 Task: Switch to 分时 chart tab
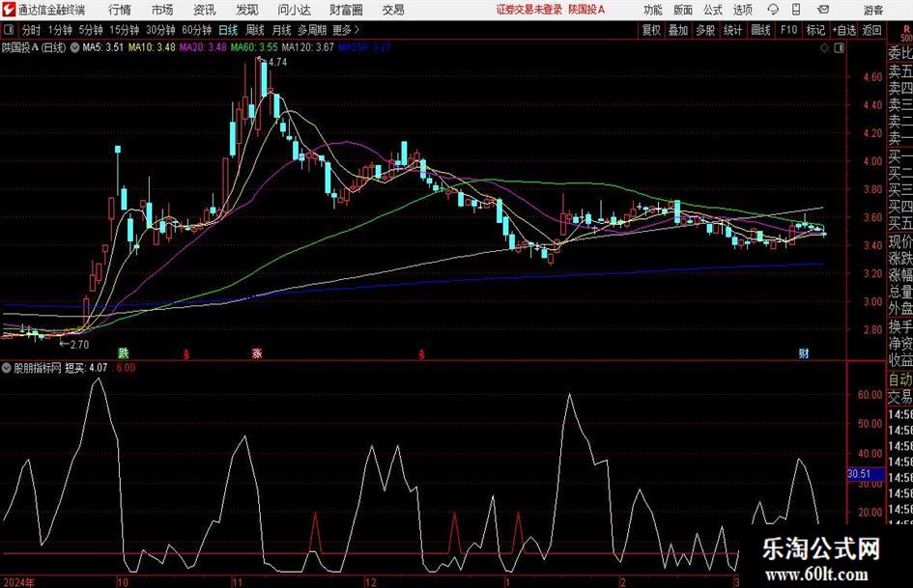(x=31, y=30)
